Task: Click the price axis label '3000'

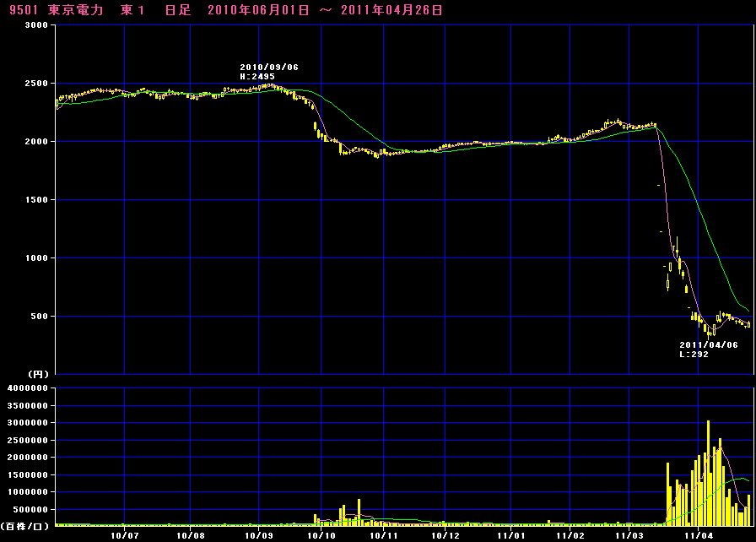Action: (x=36, y=25)
